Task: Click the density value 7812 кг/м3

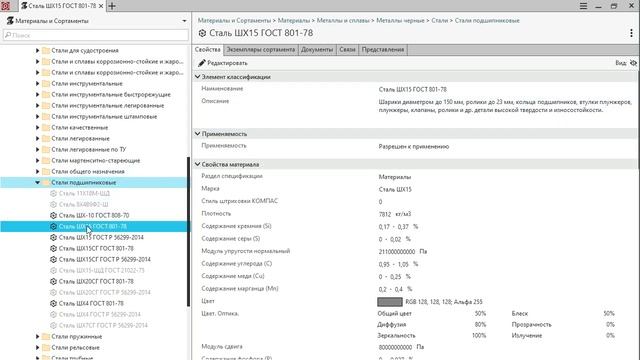Action: (x=395, y=214)
